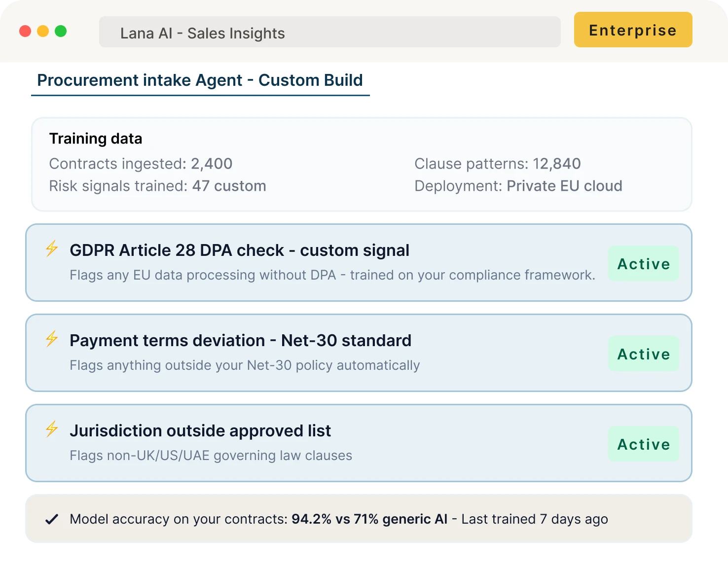Image resolution: width=728 pixels, height=568 pixels.
Task: Toggle the Active status on GDPR DPA check
Action: pyautogui.click(x=643, y=263)
